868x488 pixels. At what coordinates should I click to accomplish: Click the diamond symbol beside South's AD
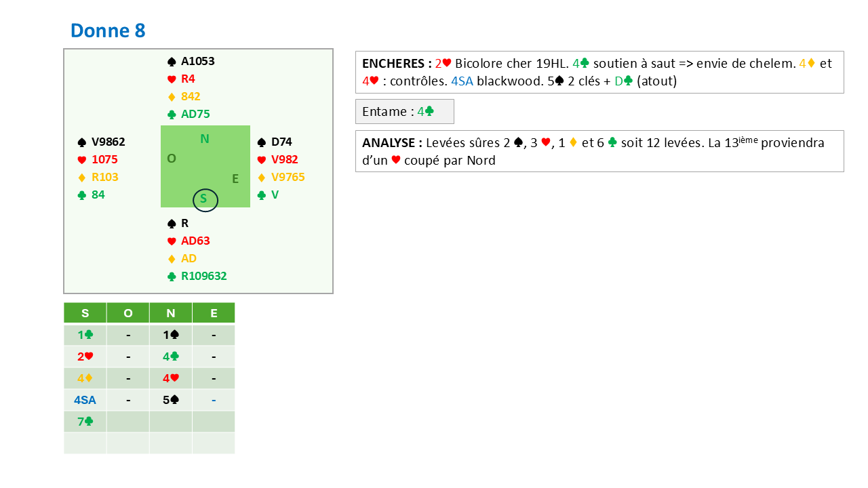point(172,259)
